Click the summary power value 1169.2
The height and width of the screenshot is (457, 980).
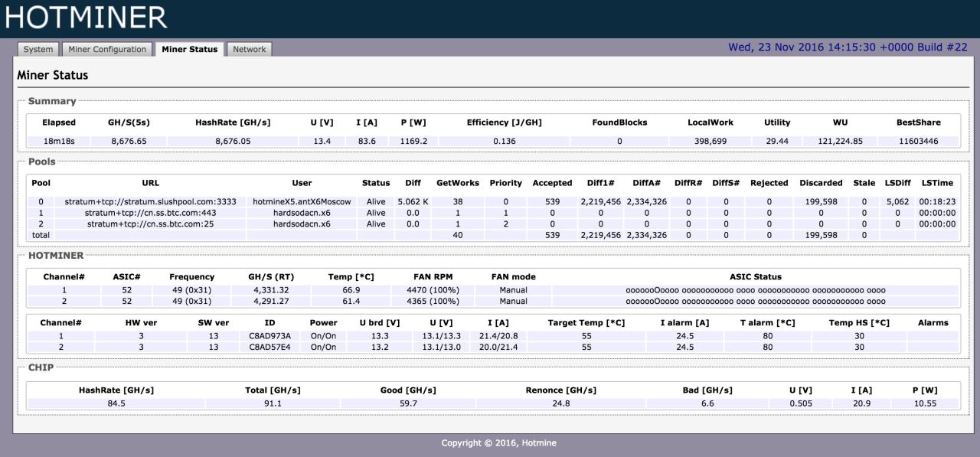pos(413,141)
